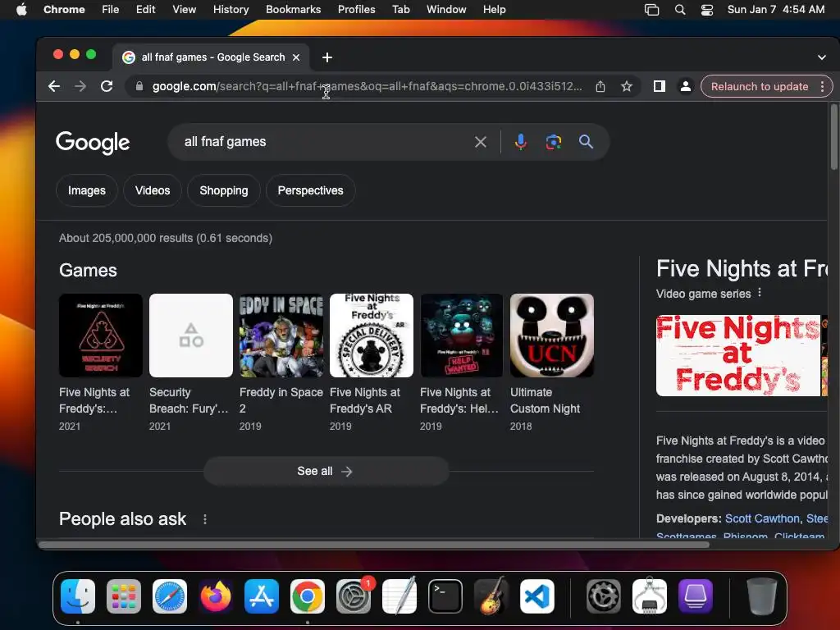Viewport: 840px width, 630px height.
Task: View site info lock icon
Action: pos(139,86)
